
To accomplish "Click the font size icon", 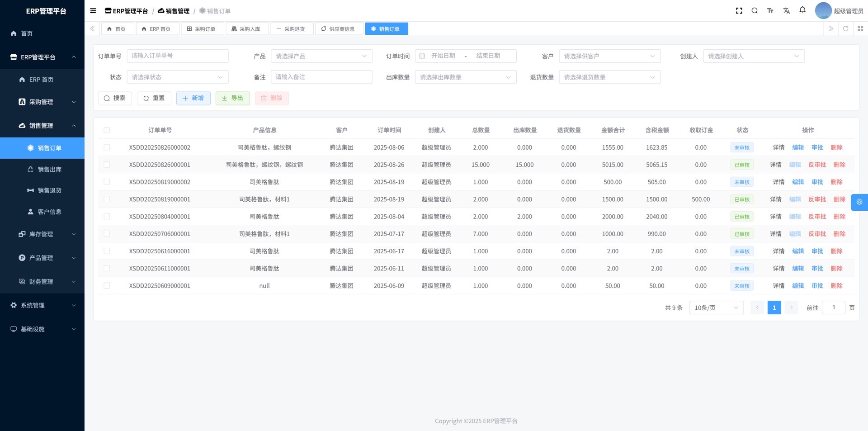I will pyautogui.click(x=770, y=11).
